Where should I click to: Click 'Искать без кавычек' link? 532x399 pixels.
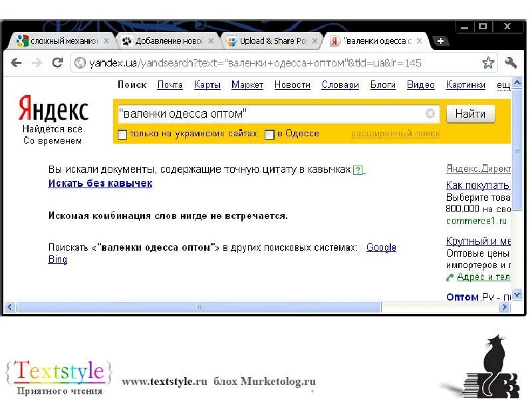pyautogui.click(x=100, y=184)
